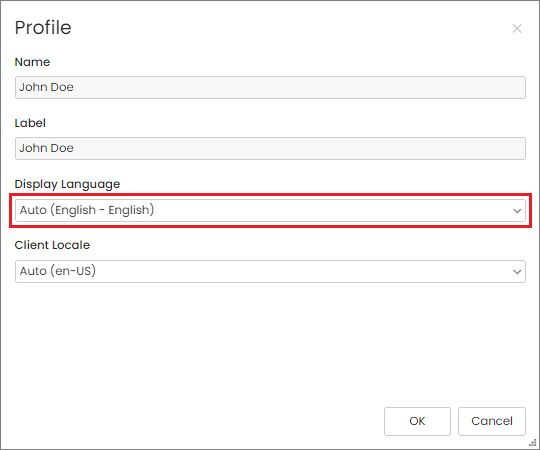Confirm changes with the OK button
The width and height of the screenshot is (540, 450).
pos(417,421)
